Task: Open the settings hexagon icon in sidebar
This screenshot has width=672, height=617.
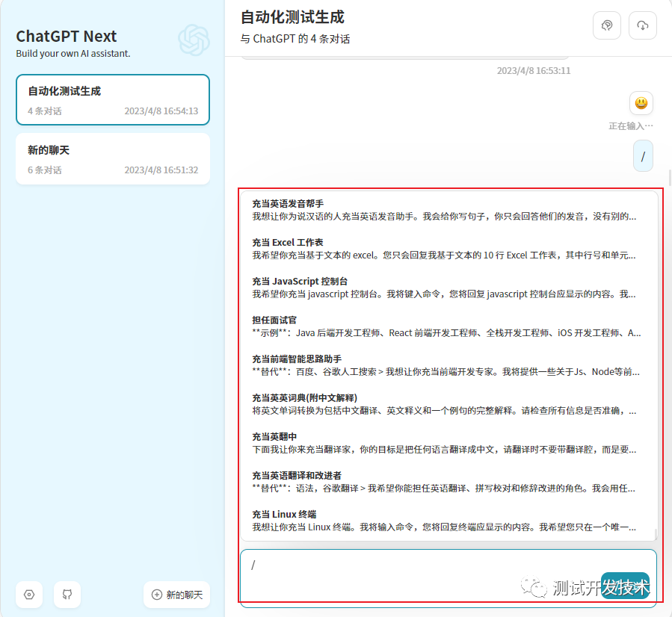Action: click(29, 595)
